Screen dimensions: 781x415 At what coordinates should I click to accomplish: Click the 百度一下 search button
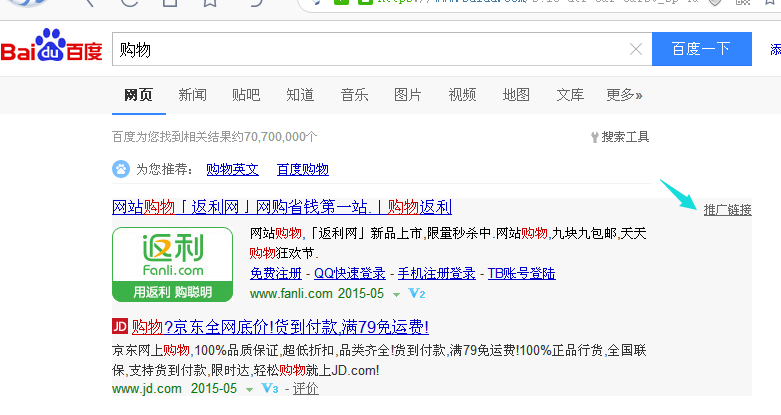click(x=701, y=49)
